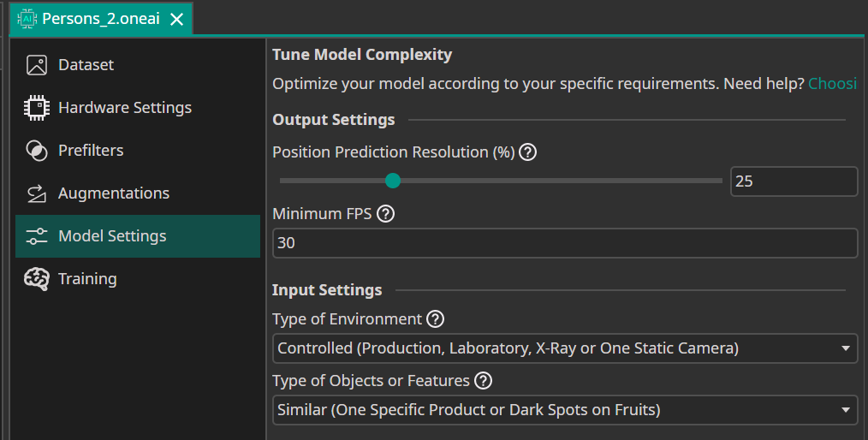Click the AI file icon on Persons_2.oneai tab
The height and width of the screenshot is (440, 868).
pyautogui.click(x=27, y=19)
